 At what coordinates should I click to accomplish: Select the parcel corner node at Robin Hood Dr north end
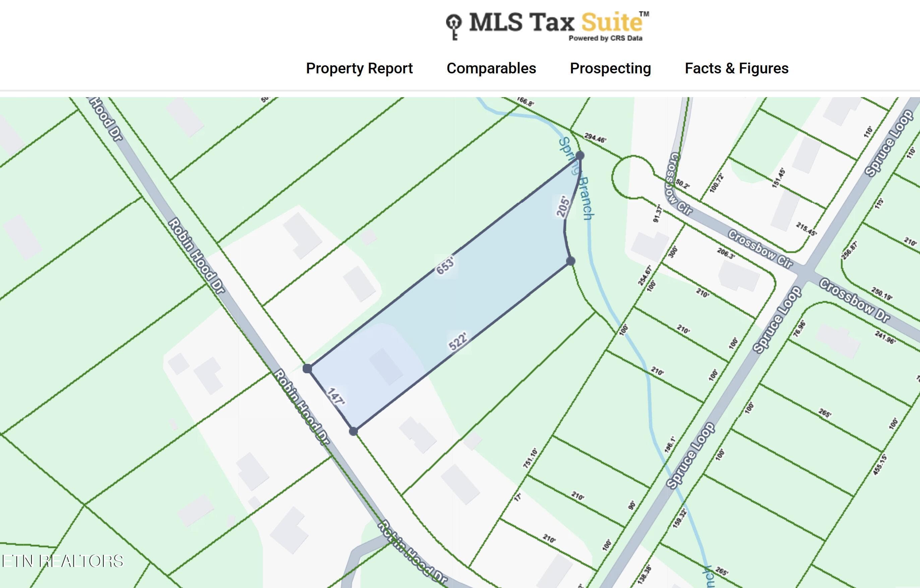(307, 369)
